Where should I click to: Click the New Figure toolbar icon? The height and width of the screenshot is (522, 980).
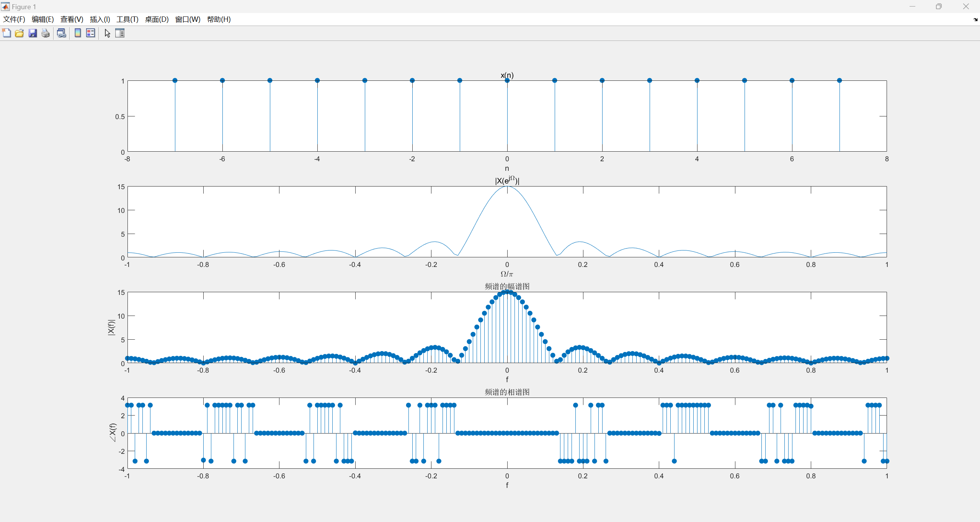click(7, 33)
